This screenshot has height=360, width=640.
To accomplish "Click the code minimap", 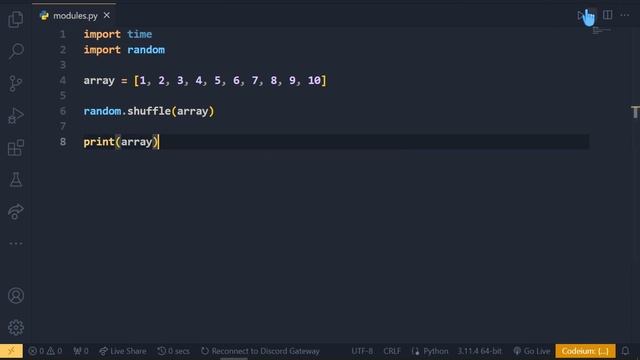I will pos(602,31).
